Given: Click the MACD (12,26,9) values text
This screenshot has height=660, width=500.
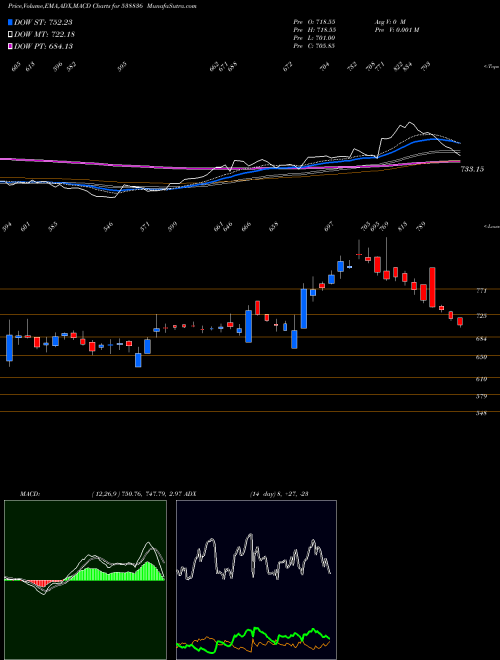Looking at the screenshot, I should coord(136,494).
